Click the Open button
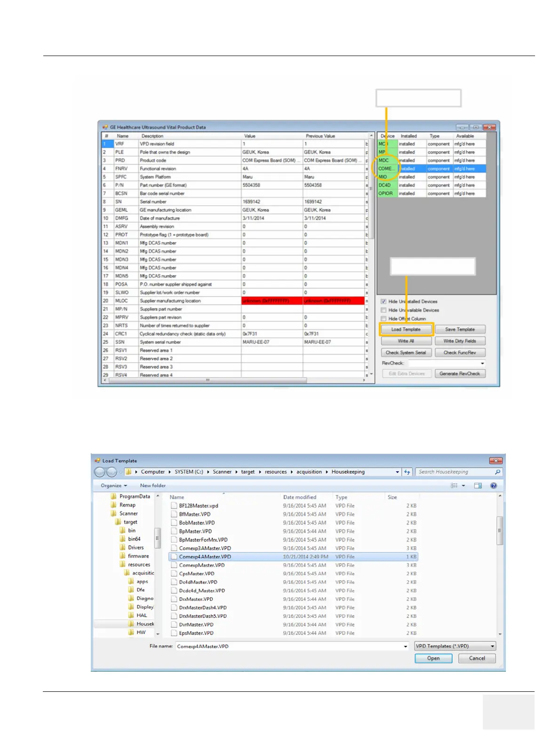 click(x=433, y=658)
